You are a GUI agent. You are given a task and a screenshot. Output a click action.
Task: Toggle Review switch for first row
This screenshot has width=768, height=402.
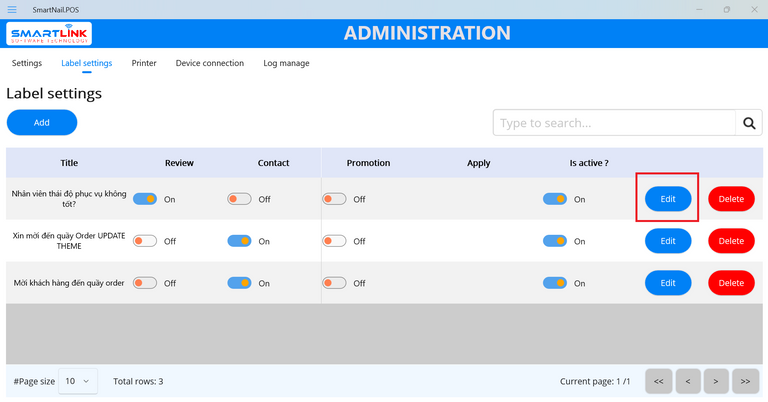(145, 199)
